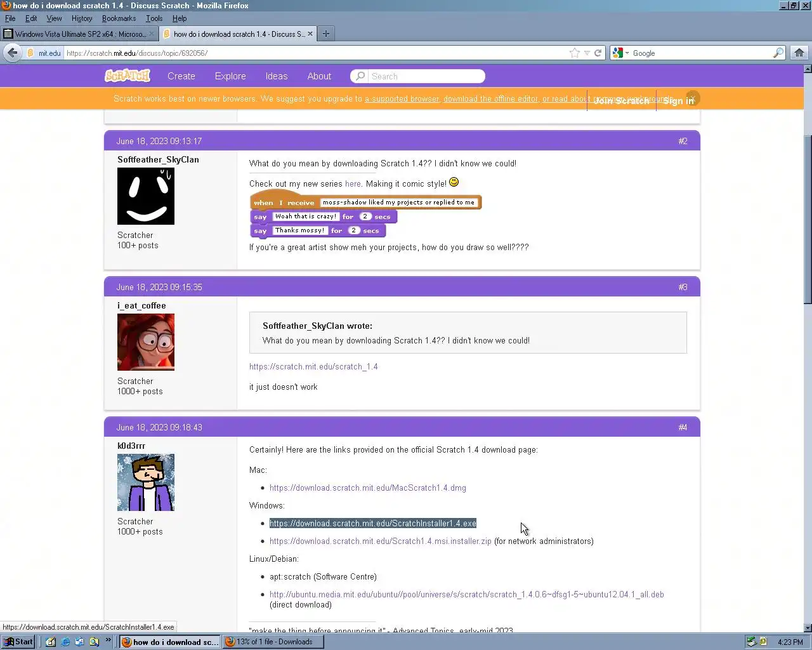Click the Scratch site search field
Screen dimensions: 812x650
[426, 76]
